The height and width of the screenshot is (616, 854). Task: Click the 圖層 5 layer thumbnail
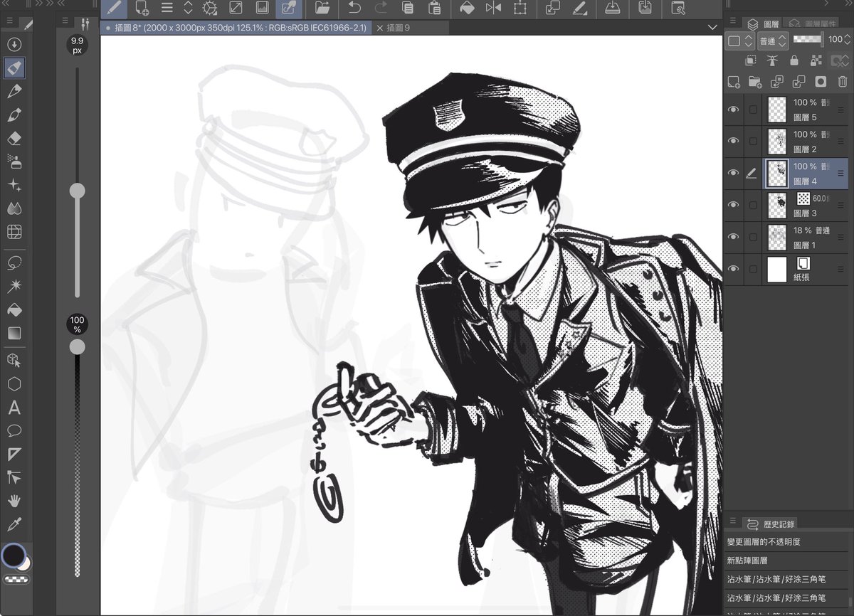click(x=777, y=110)
